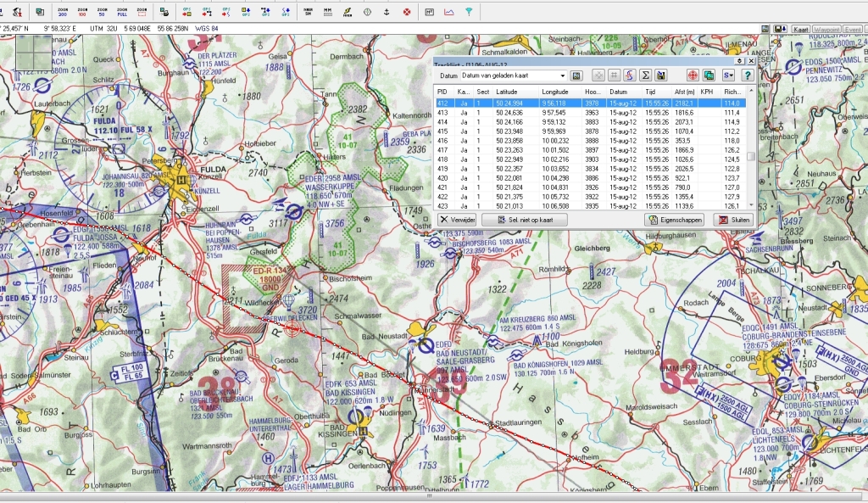Viewport: 868px width, 503px height.
Task: Set map zoom to 50 percent
Action: (x=103, y=12)
